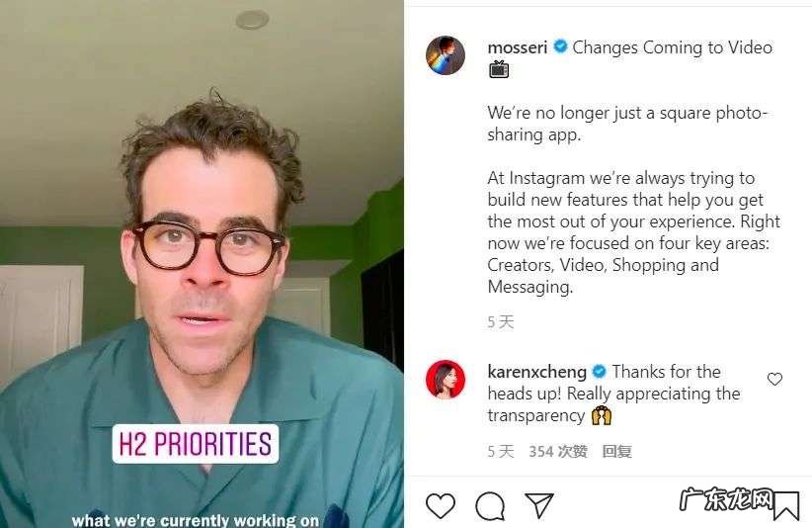Share the post via paper plane icon
Viewport: 812px width, 528px height.
(x=539, y=504)
